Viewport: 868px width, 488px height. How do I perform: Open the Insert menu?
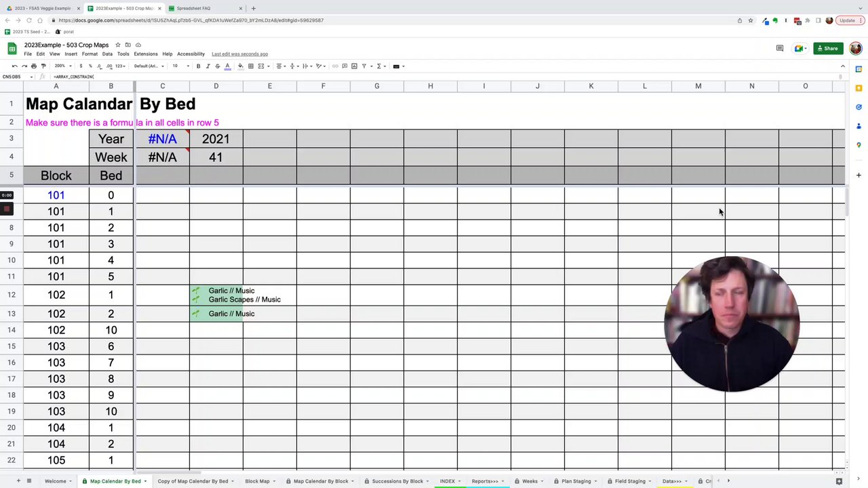(71, 54)
